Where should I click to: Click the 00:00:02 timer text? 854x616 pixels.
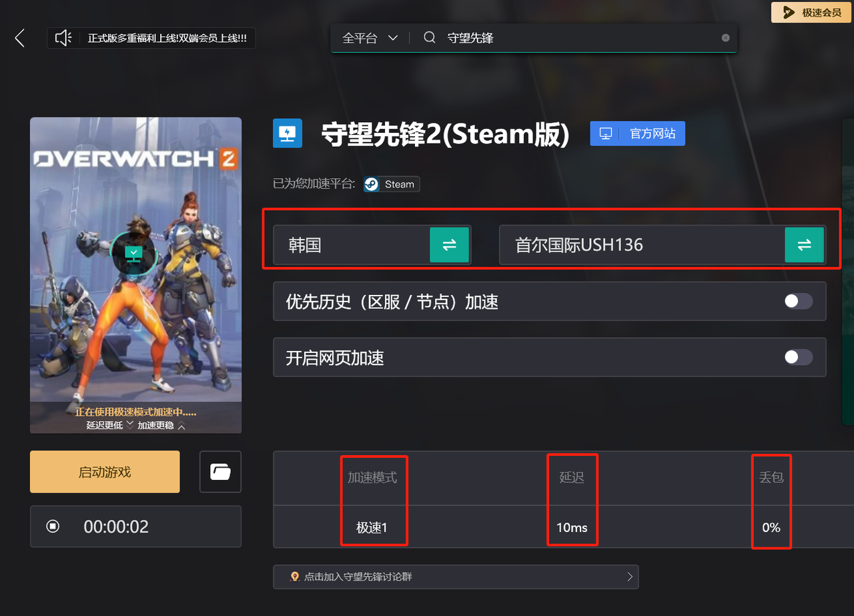pyautogui.click(x=116, y=527)
